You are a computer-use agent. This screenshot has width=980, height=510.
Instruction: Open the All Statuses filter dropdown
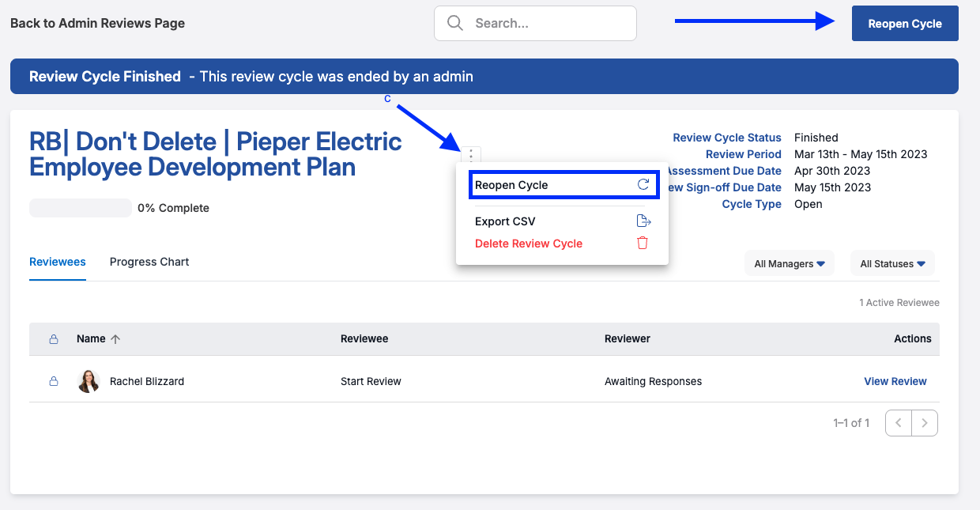point(892,264)
